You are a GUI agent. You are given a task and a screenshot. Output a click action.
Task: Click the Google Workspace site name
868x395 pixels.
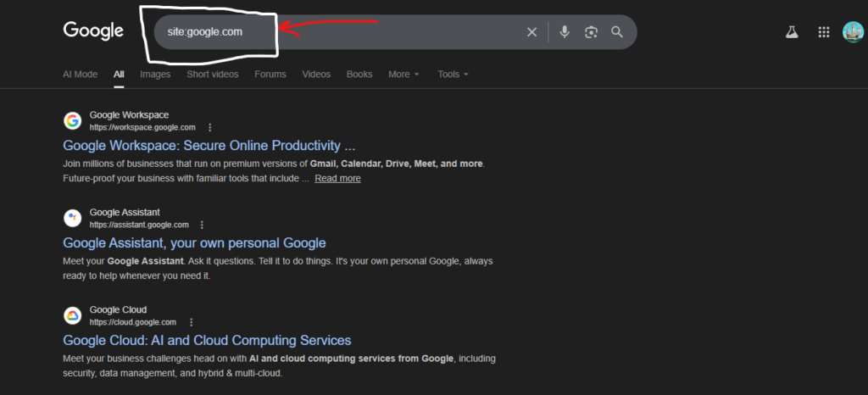[x=129, y=115]
